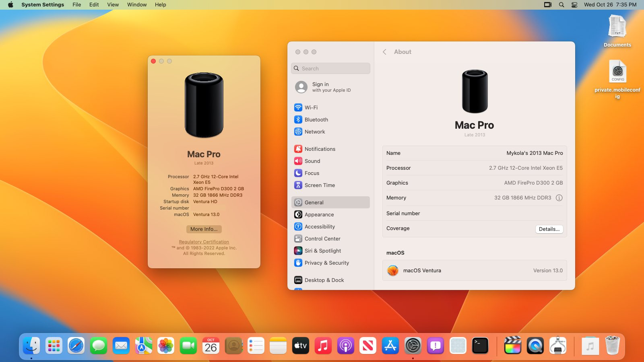Click the Screen Mirroring menu bar icon
This screenshot has width=644, height=362.
(548, 5)
